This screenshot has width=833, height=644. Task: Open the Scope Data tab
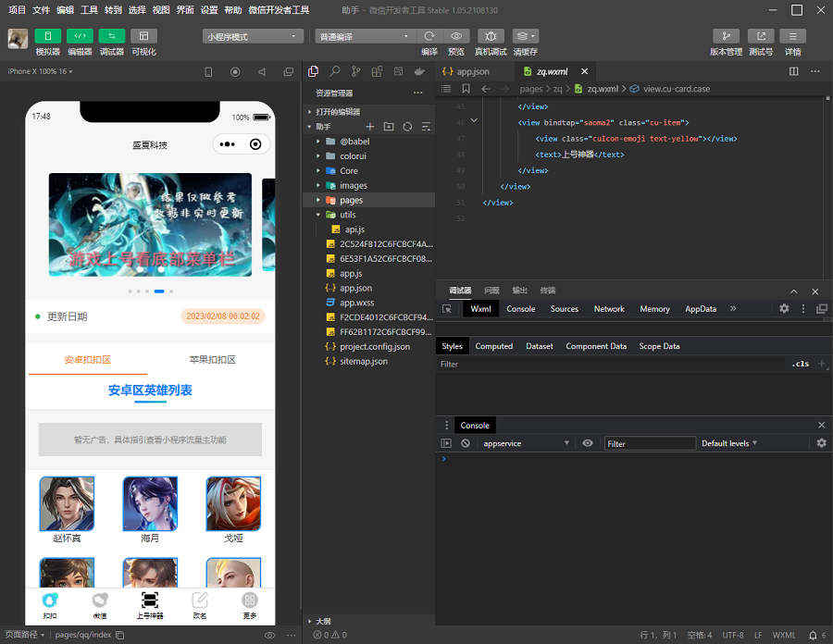(659, 346)
